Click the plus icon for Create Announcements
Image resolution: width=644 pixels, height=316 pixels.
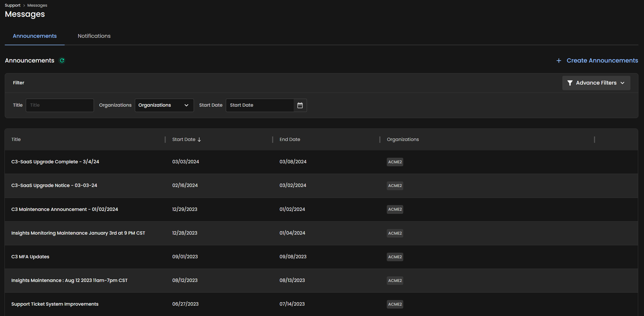pyautogui.click(x=559, y=61)
